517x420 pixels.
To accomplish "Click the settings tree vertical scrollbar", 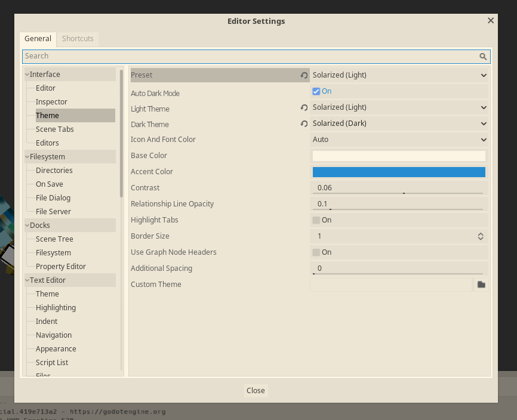I will 121,134.
